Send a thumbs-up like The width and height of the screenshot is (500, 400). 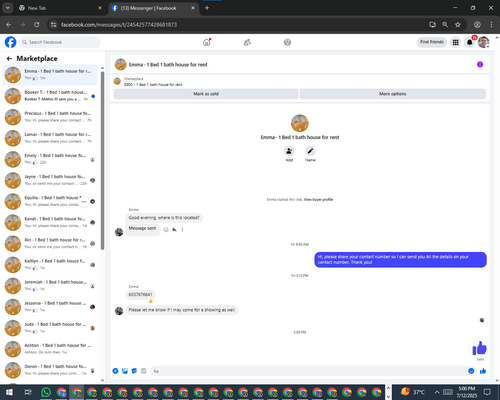[x=483, y=371]
